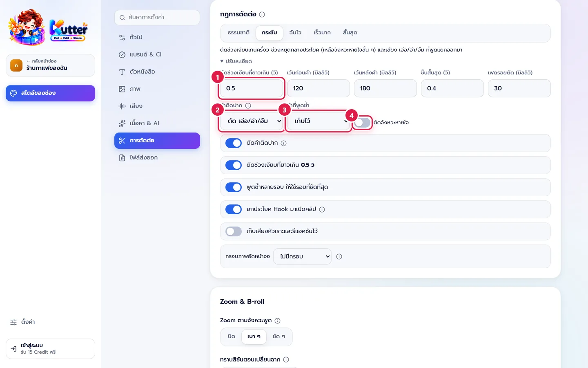Enable the ตัดจังหวะหายใจ switch

(x=362, y=122)
